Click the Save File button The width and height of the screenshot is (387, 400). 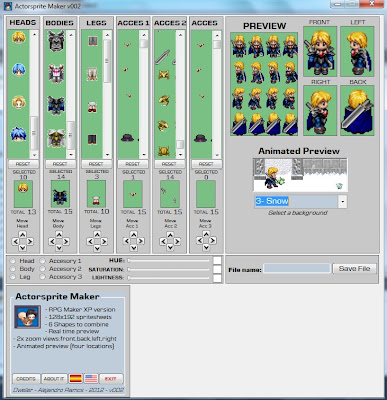[354, 269]
